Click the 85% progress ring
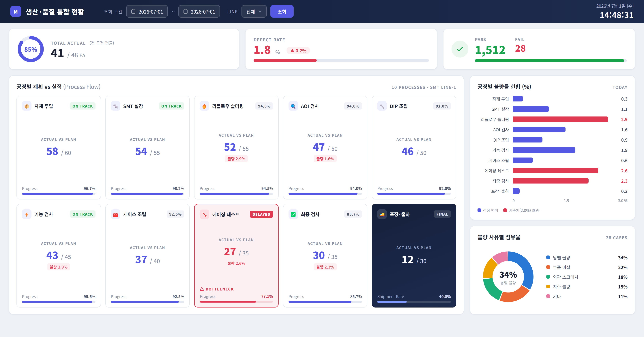644x337 pixels. click(x=31, y=49)
